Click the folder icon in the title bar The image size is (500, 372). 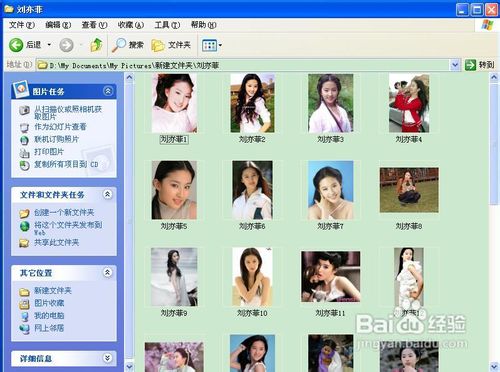point(9,9)
